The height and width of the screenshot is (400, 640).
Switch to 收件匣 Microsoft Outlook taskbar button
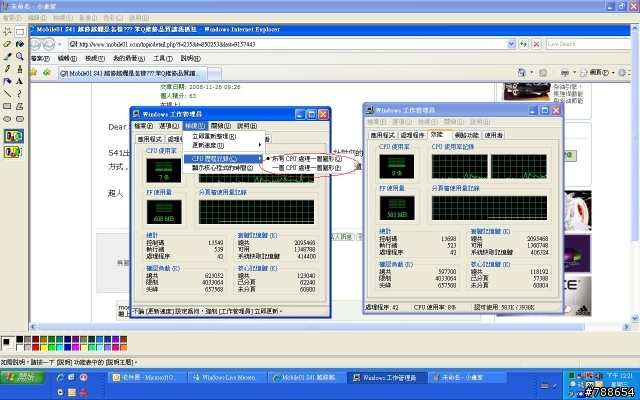(147, 378)
